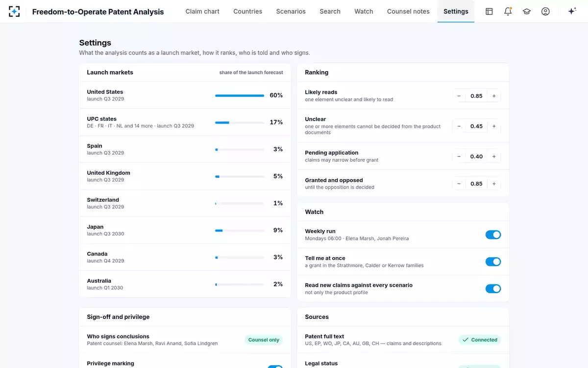Viewport: 588px width, 368px height.
Task: Toggle Read new claims against every scenario
Action: coord(493,289)
